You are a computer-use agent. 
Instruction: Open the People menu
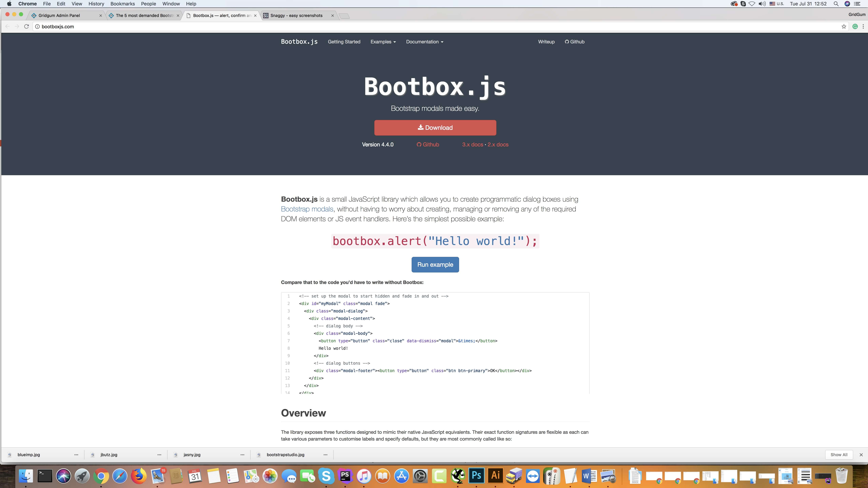tap(149, 4)
